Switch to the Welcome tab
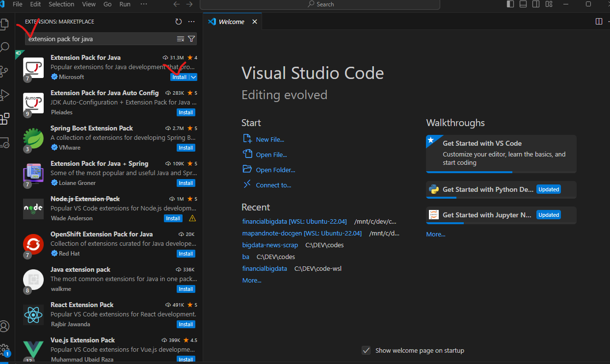 pyautogui.click(x=231, y=21)
